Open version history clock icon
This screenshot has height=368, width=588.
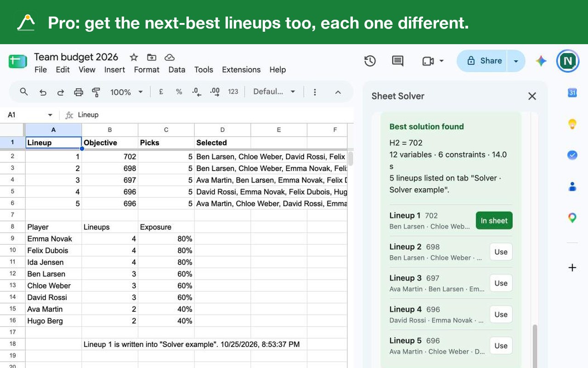(370, 61)
